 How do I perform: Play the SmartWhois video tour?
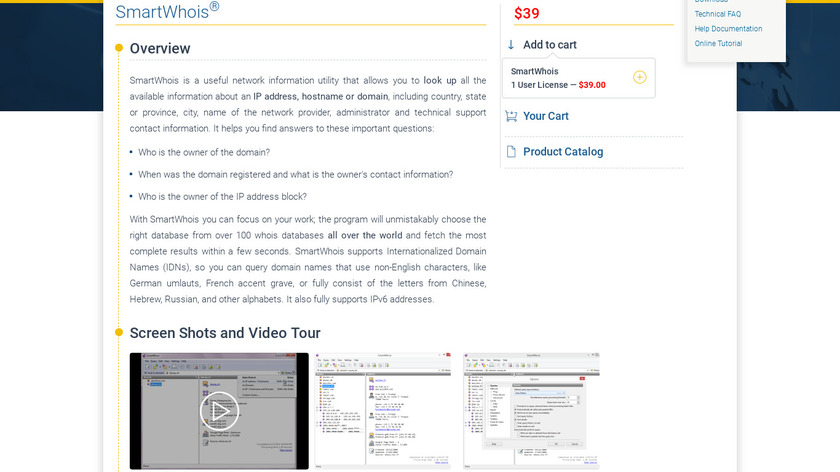point(219,411)
